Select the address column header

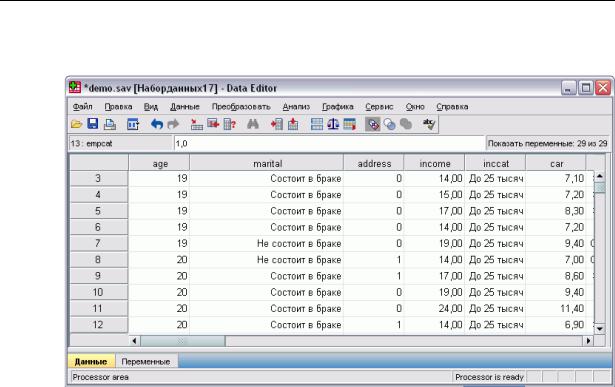pyautogui.click(x=374, y=164)
